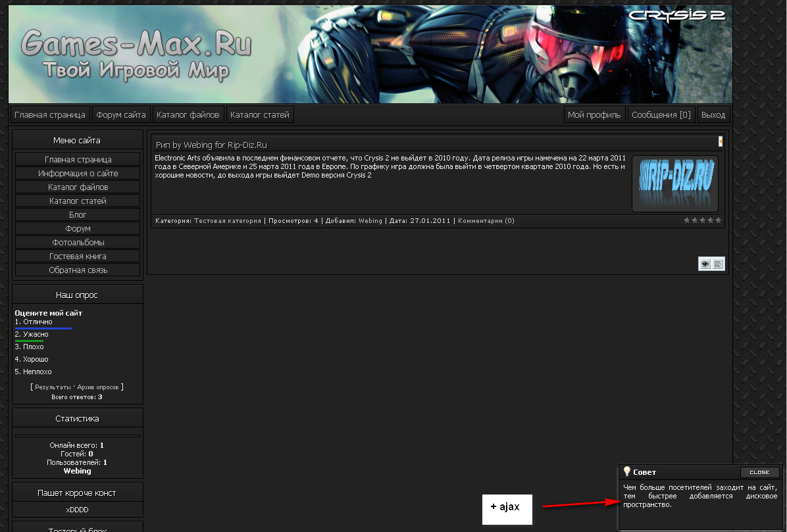The height and width of the screenshot is (532, 787).
Task: Click the Пашет короче конст block header
Action: (77, 493)
